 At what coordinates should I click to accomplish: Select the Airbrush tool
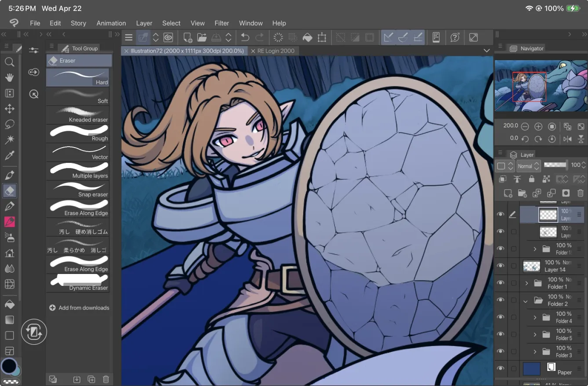pos(10,237)
